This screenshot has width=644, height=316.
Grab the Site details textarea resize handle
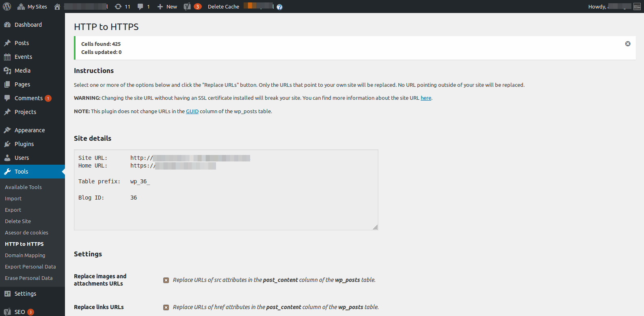click(375, 228)
